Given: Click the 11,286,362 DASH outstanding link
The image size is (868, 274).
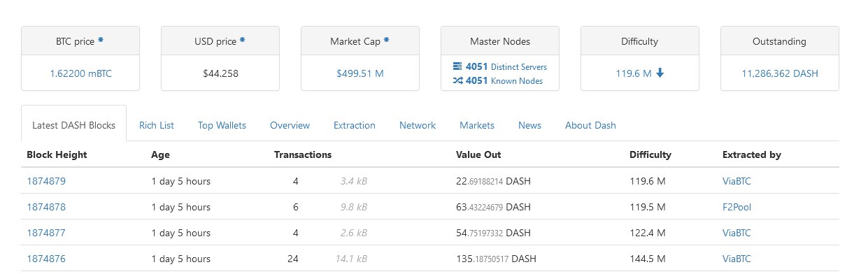Looking at the screenshot, I should (780, 73).
